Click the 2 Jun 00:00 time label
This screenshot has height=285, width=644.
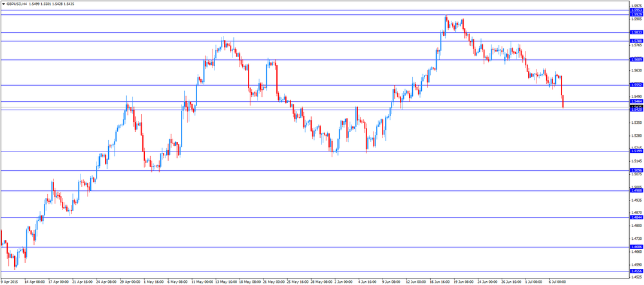[343, 282]
